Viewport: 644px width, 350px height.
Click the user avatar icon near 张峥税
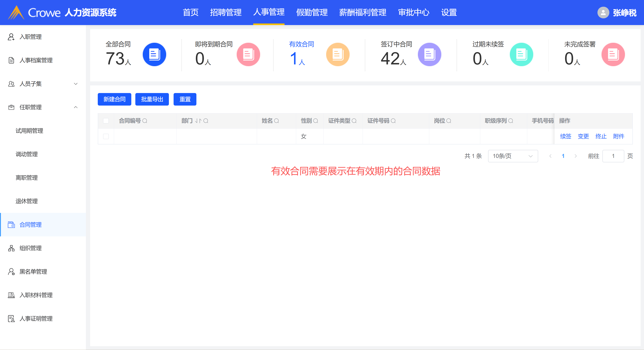click(x=603, y=13)
